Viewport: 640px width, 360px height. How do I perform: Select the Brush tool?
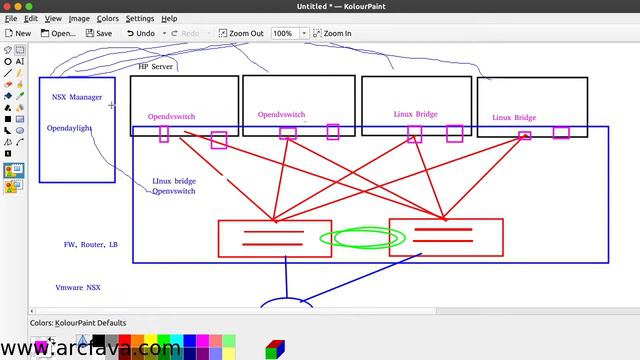pyautogui.click(x=20, y=85)
